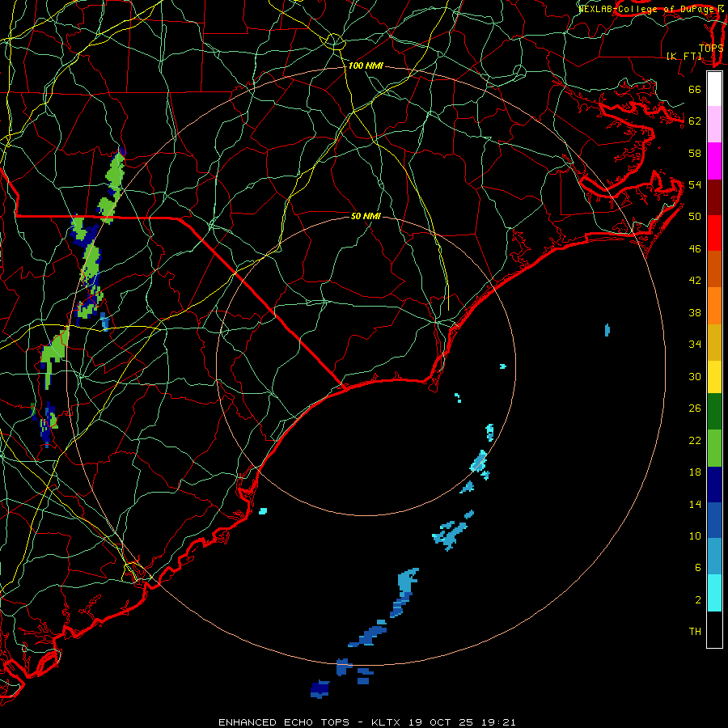728x728 pixels.
Task: Click the legend value "66"
Action: [695, 90]
